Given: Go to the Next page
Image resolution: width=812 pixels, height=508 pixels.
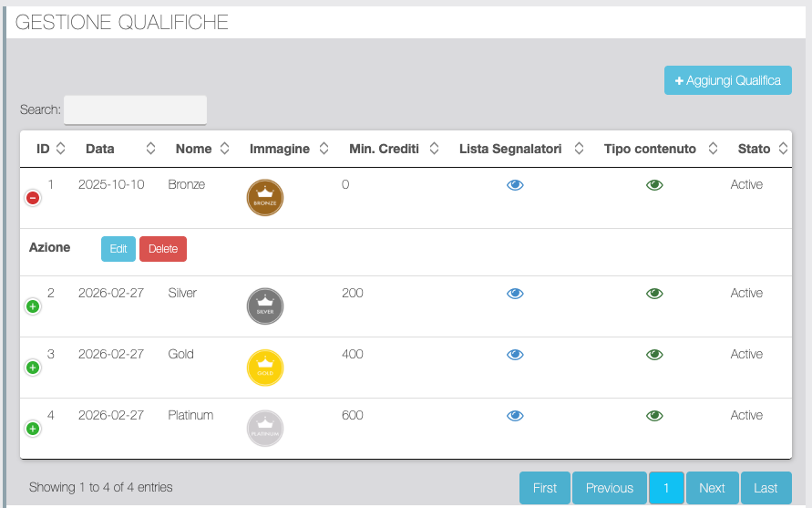Looking at the screenshot, I should (x=712, y=488).
